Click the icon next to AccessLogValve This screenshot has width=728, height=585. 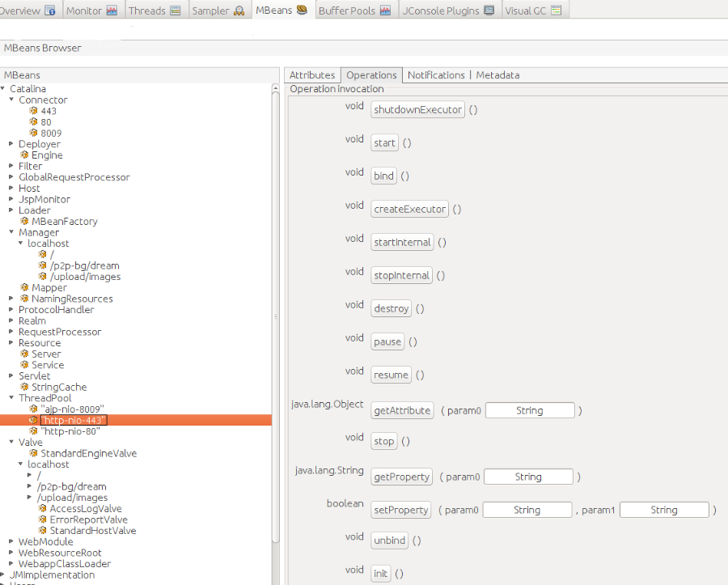(43, 509)
